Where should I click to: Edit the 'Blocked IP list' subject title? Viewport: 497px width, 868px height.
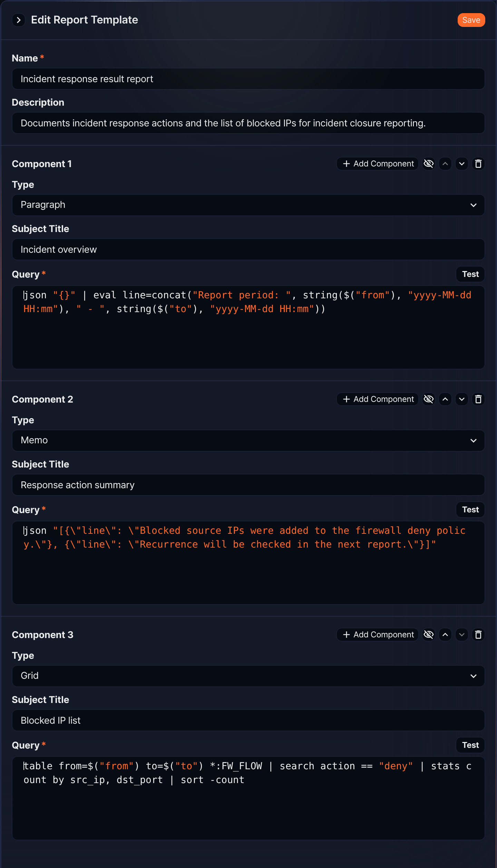[x=248, y=721]
